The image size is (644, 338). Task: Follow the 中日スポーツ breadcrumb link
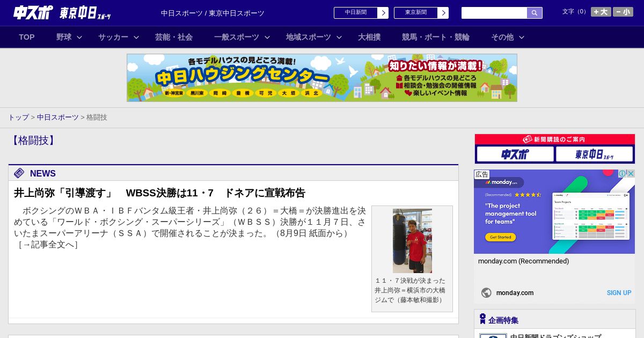58,117
